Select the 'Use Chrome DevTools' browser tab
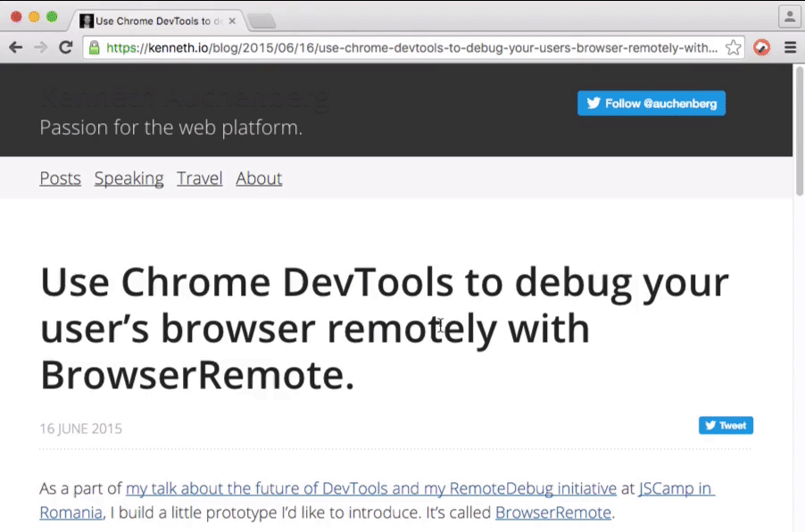The width and height of the screenshot is (805, 532). [157, 21]
